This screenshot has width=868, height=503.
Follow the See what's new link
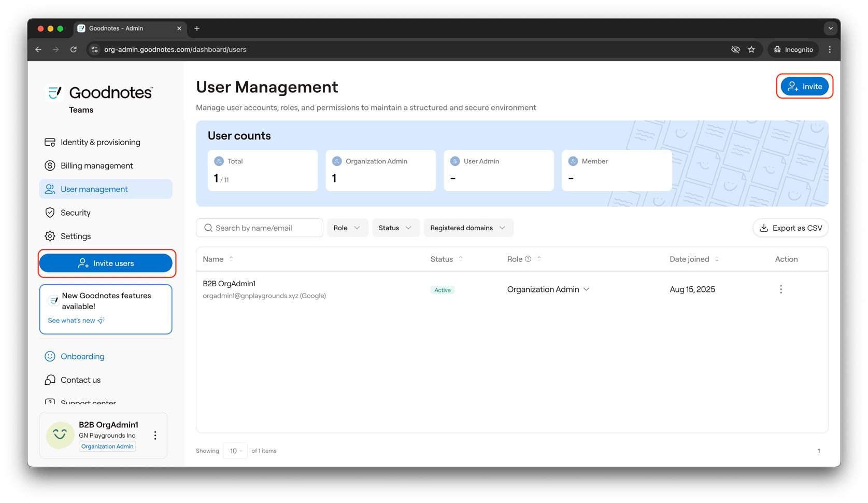[76, 321]
